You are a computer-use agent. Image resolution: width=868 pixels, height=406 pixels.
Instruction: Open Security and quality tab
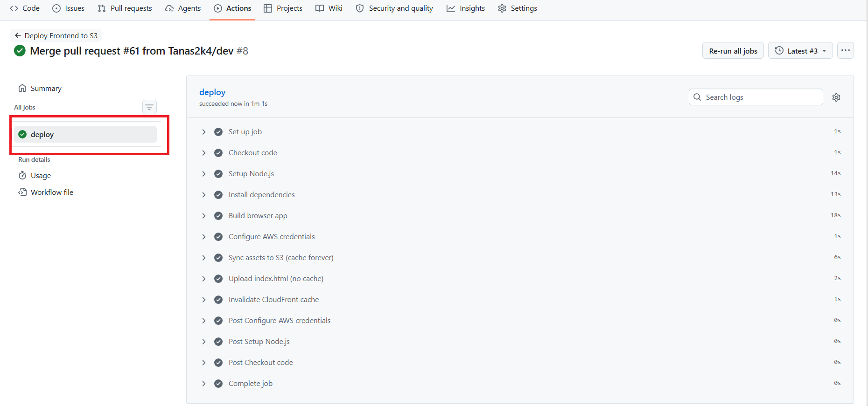(x=394, y=8)
